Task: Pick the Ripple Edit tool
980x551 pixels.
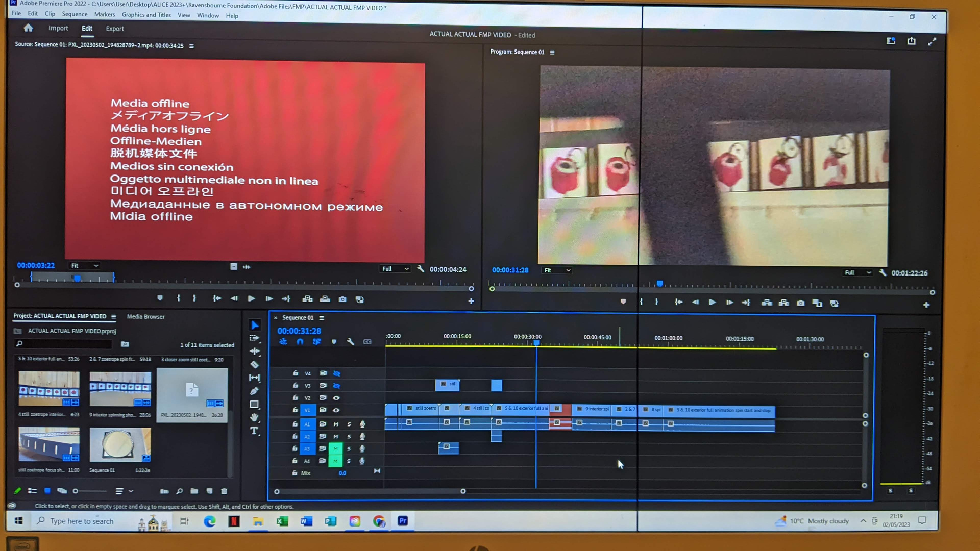Action: coord(255,351)
